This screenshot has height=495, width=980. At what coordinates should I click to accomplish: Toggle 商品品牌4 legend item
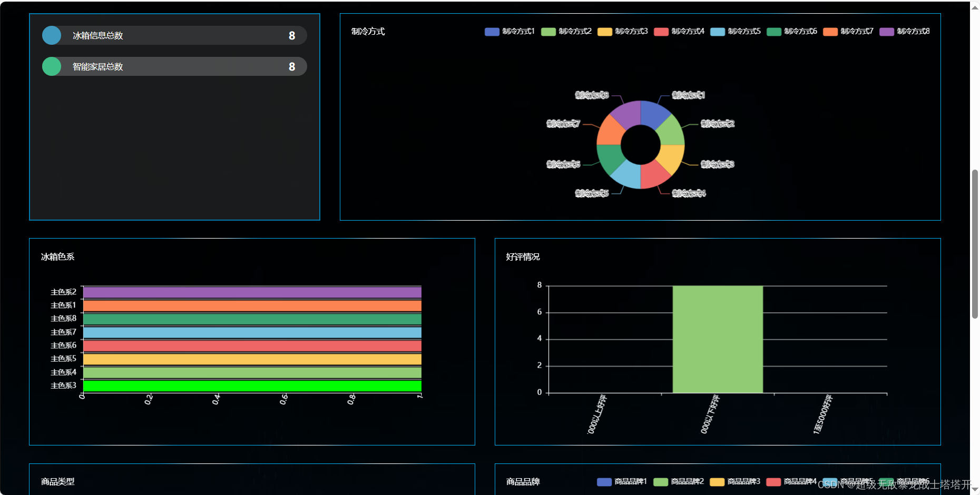point(791,482)
